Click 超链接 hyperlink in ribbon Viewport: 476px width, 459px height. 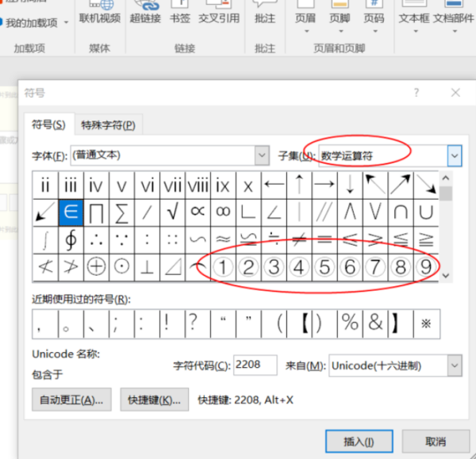pos(145,13)
